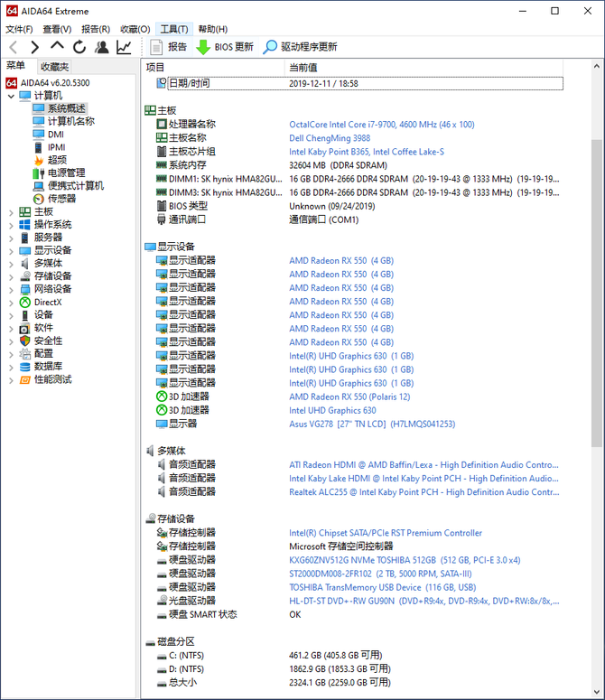Expand the 存储设备 tree node
The image size is (605, 700).
click(11, 276)
